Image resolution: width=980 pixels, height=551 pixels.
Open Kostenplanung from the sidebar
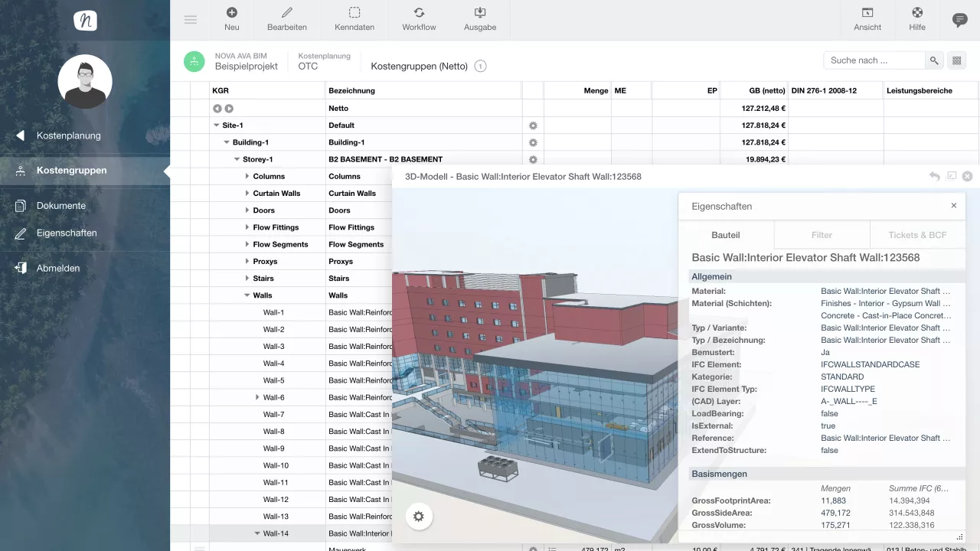[69, 135]
